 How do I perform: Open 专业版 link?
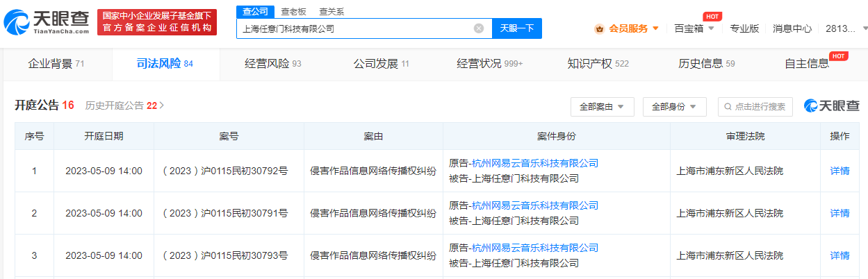[x=744, y=28]
